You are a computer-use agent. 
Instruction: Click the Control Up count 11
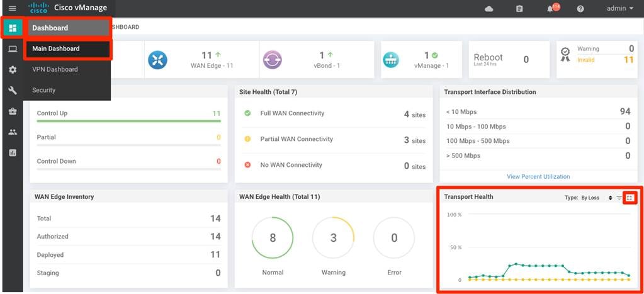click(x=217, y=113)
